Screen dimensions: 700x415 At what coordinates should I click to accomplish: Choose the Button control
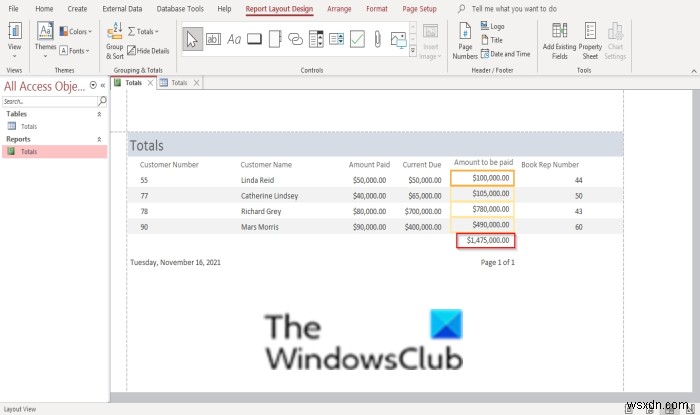(x=254, y=39)
